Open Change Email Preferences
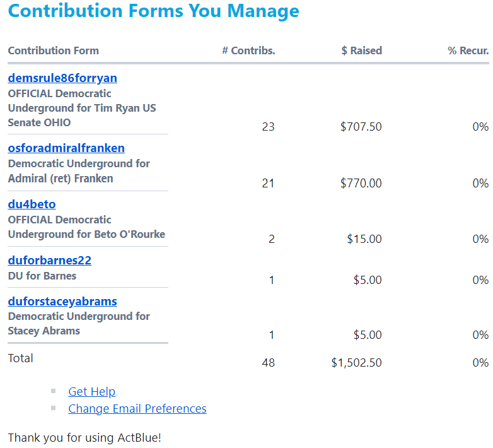Screen dimensions: 493x448 click(137, 408)
